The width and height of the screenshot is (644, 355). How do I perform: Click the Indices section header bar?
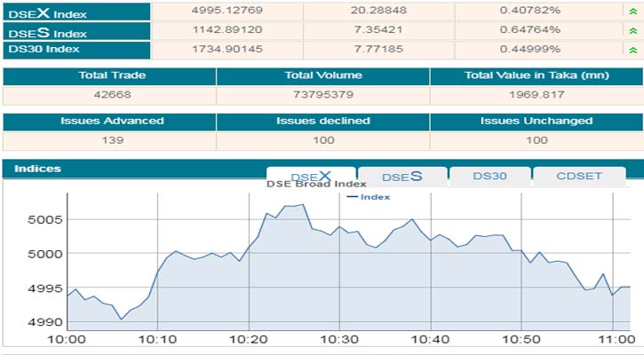133,169
